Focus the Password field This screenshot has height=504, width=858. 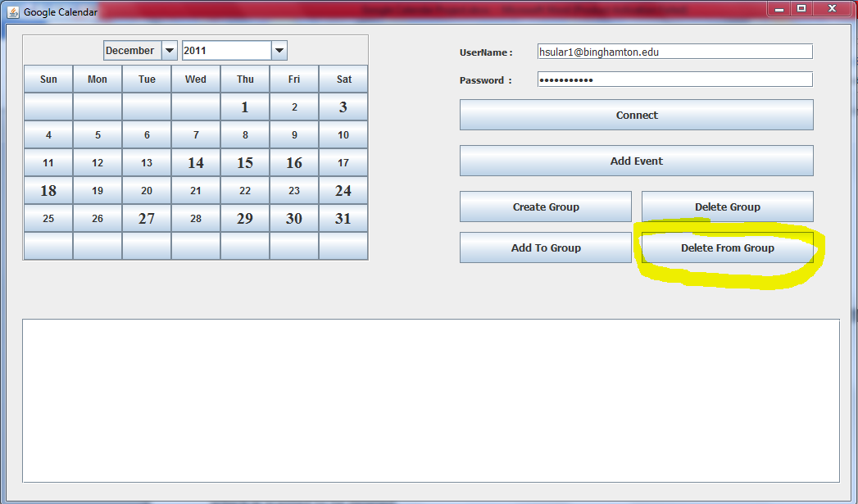tap(674, 79)
